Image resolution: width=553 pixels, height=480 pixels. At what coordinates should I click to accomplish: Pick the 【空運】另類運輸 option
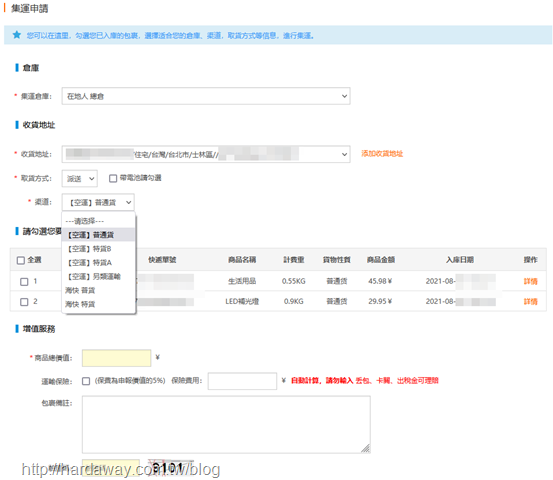pos(98,276)
